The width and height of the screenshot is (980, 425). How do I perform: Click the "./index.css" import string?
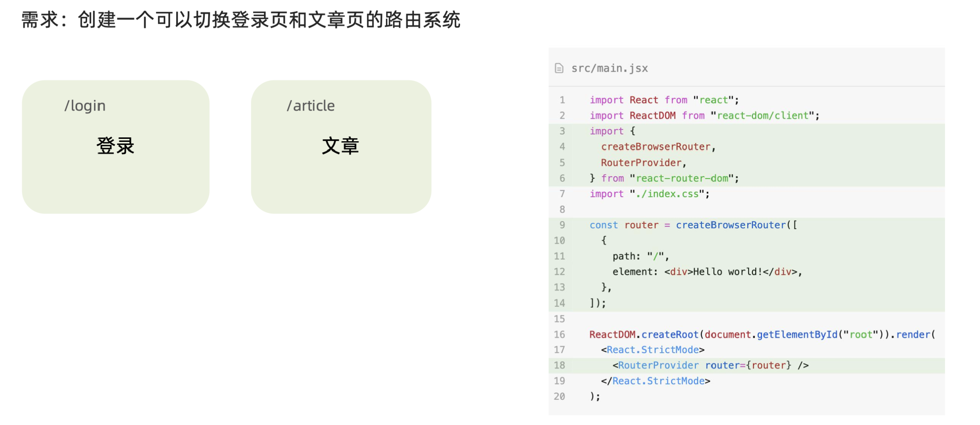pyautogui.click(x=669, y=194)
